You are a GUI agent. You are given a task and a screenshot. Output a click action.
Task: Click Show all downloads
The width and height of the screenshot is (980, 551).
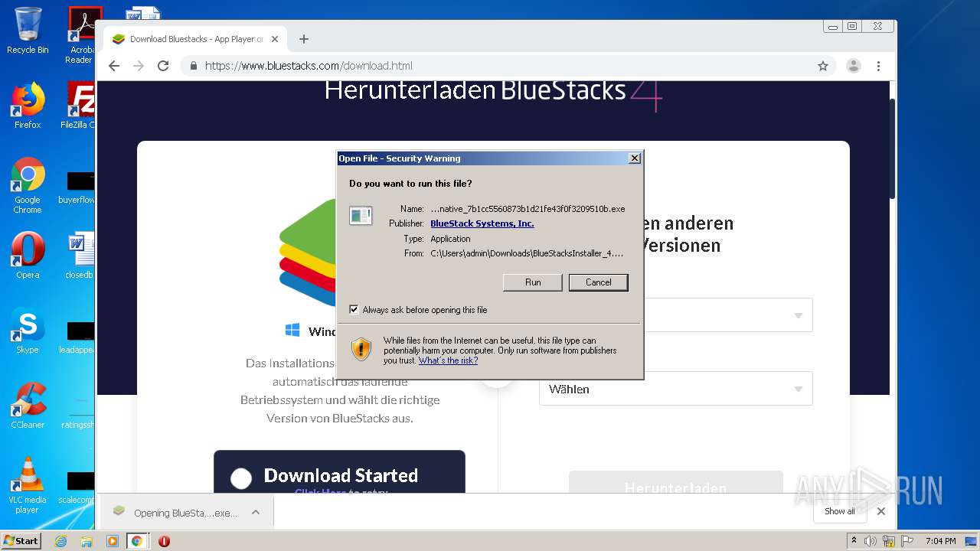840,511
